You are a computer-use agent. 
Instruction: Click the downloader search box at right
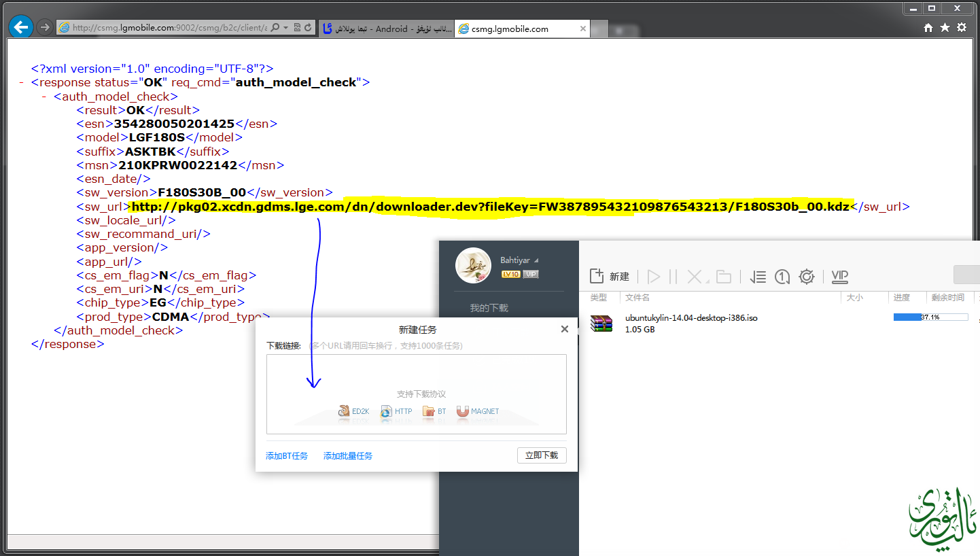(x=966, y=275)
